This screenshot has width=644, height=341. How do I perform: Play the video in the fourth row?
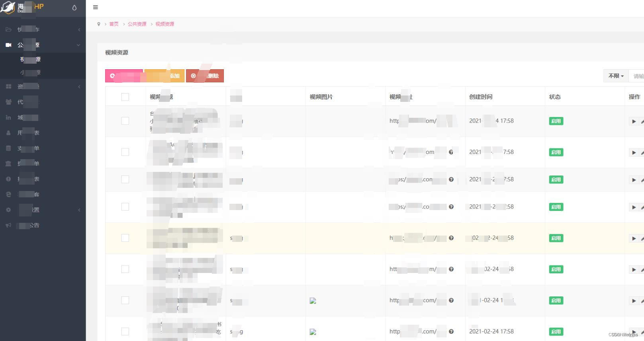[634, 207]
